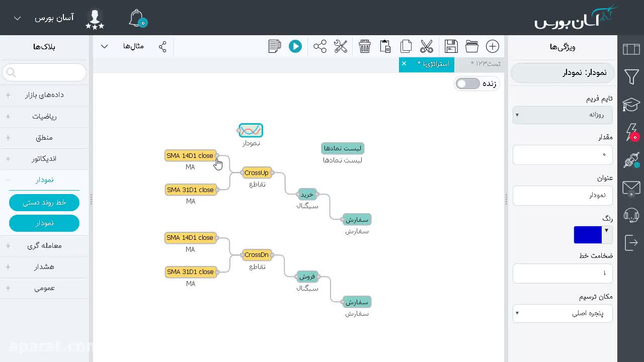
Task: Create new strategy with plus circle icon
Action: tap(493, 46)
